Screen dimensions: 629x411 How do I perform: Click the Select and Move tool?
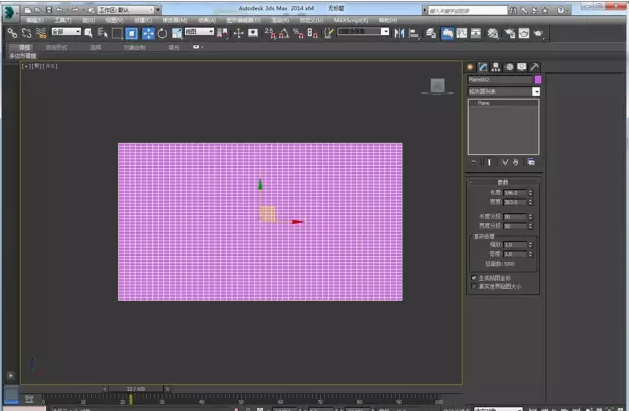[147, 33]
